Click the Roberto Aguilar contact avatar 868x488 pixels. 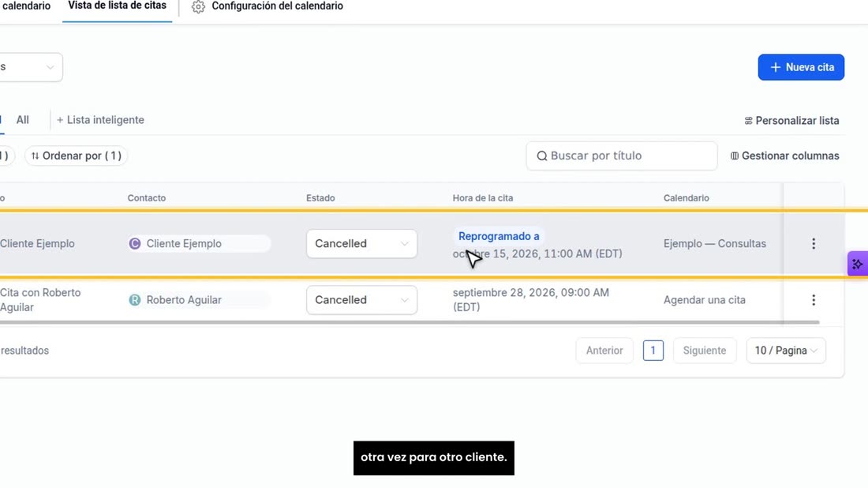[134, 299]
